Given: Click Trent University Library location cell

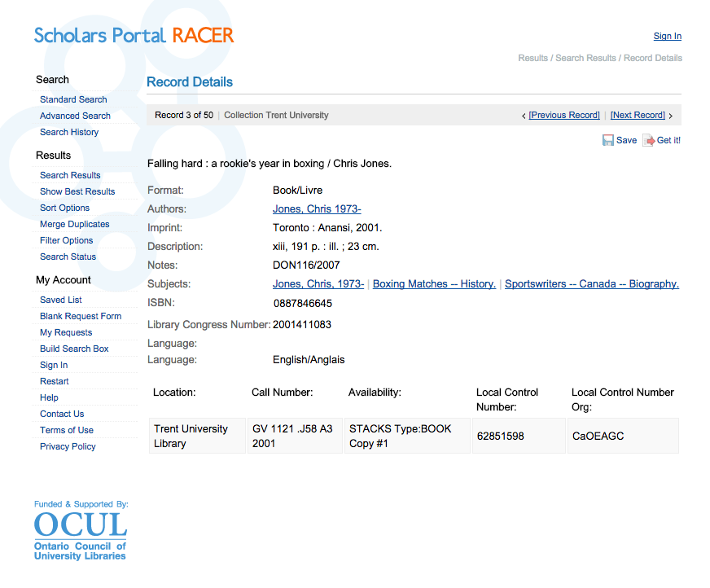Looking at the screenshot, I should (x=197, y=436).
